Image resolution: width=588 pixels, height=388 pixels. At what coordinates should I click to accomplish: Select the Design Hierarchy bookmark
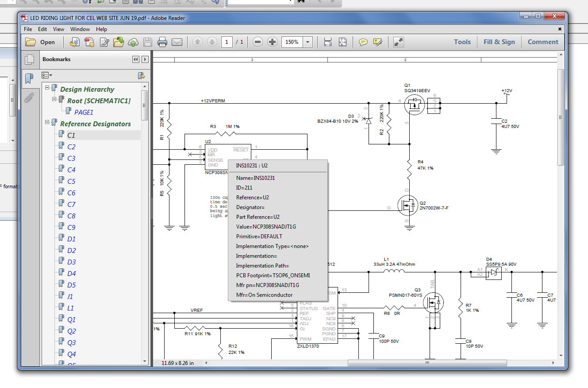point(87,89)
